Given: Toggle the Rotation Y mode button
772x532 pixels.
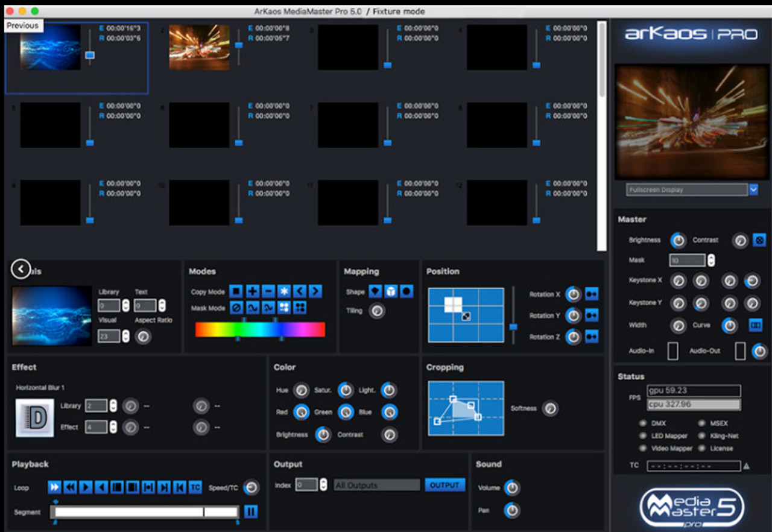Looking at the screenshot, I should click(x=592, y=315).
